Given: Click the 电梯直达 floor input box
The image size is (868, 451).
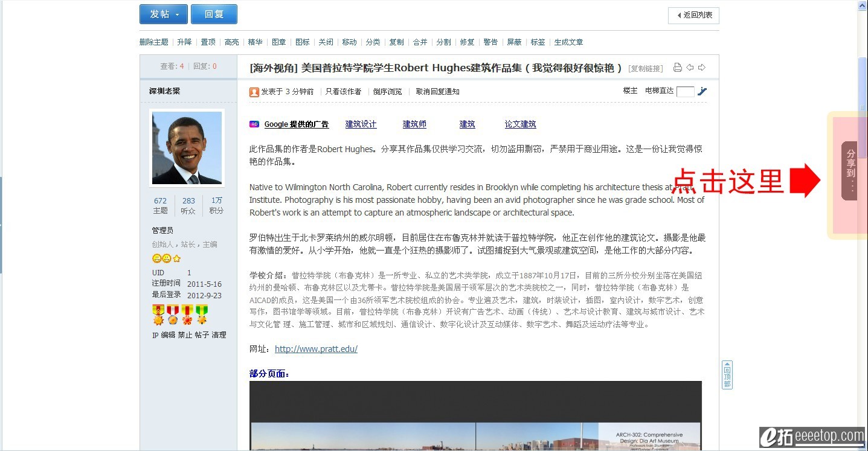Looking at the screenshot, I should click(686, 92).
